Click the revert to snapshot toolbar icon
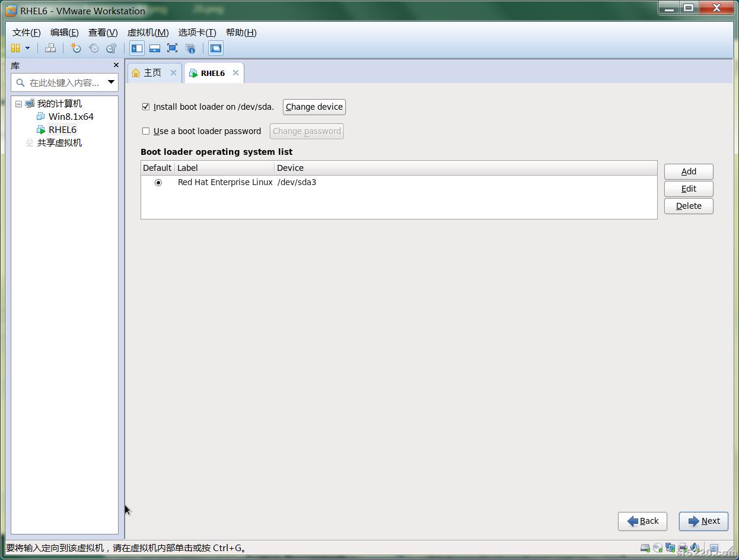The width and height of the screenshot is (739, 560). (x=94, y=48)
